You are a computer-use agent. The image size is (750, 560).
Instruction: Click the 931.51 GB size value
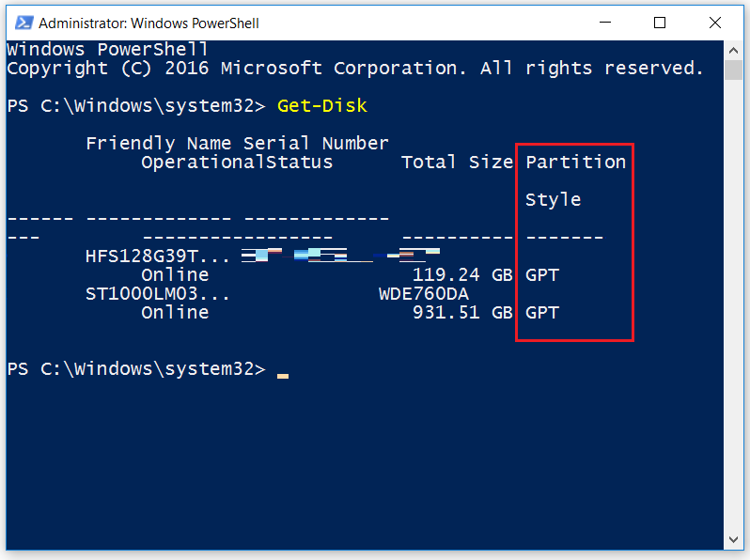point(462,312)
